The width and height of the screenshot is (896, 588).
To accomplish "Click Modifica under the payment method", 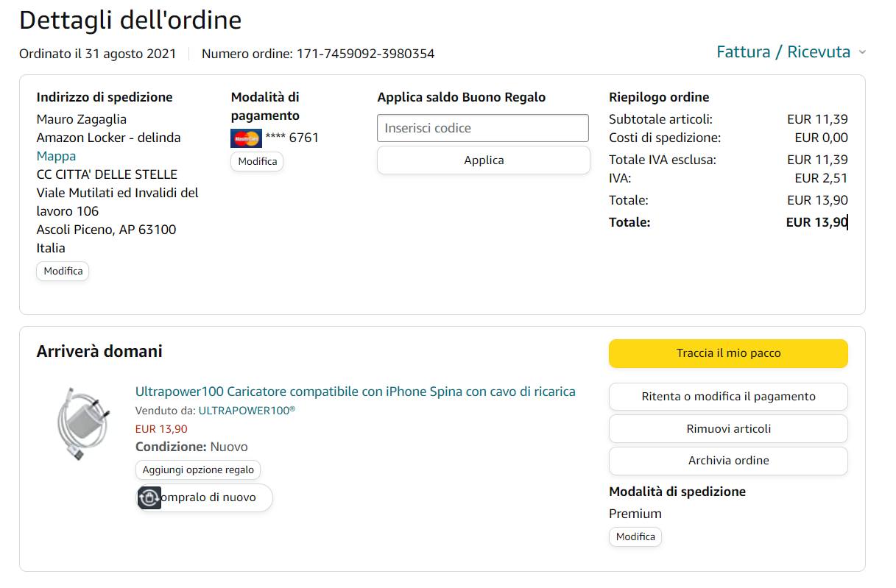I will (x=257, y=161).
